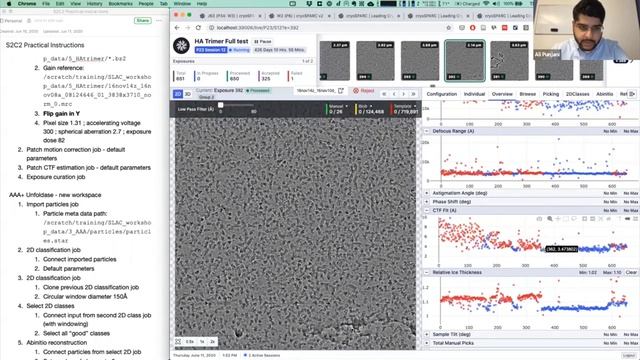
Task: Open the 2DClasses tab
Action: (578, 94)
